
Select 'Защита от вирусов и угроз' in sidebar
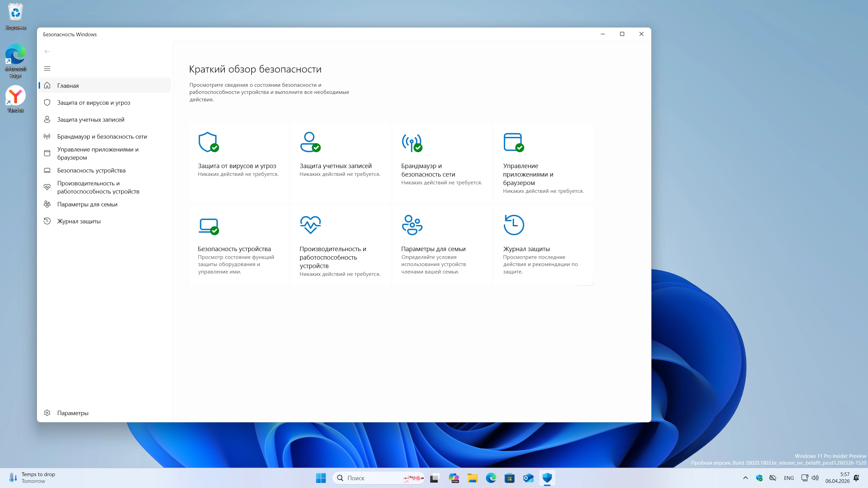(94, 103)
